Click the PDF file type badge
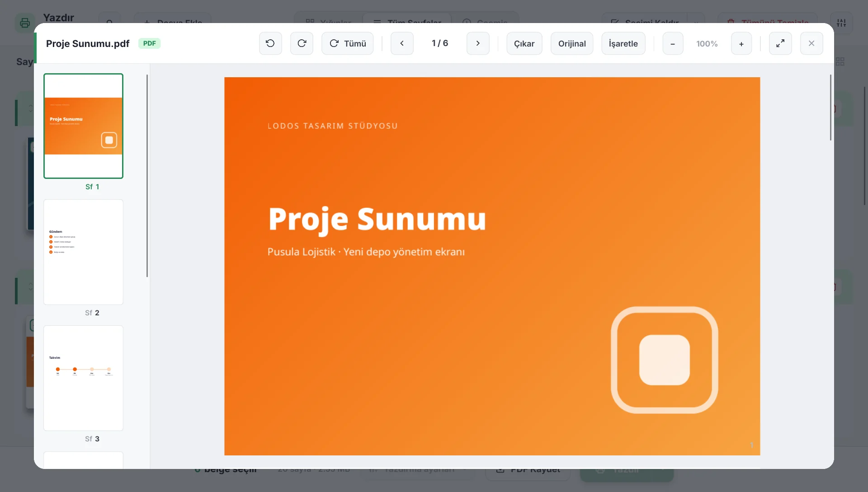The image size is (868, 492). pos(149,43)
